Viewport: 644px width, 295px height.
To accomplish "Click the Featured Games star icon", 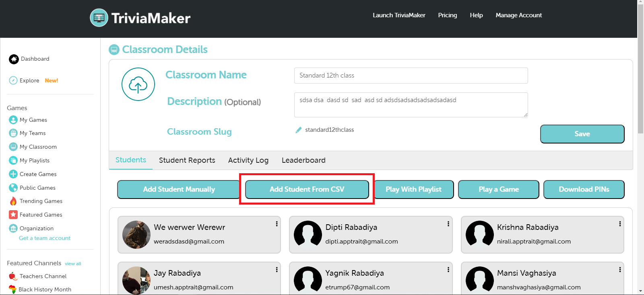I will tap(13, 215).
